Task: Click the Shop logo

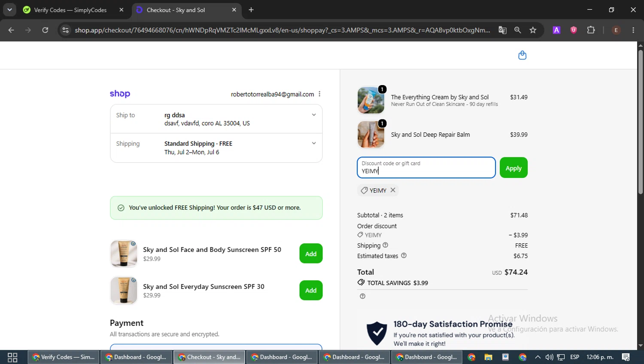Action: click(120, 94)
